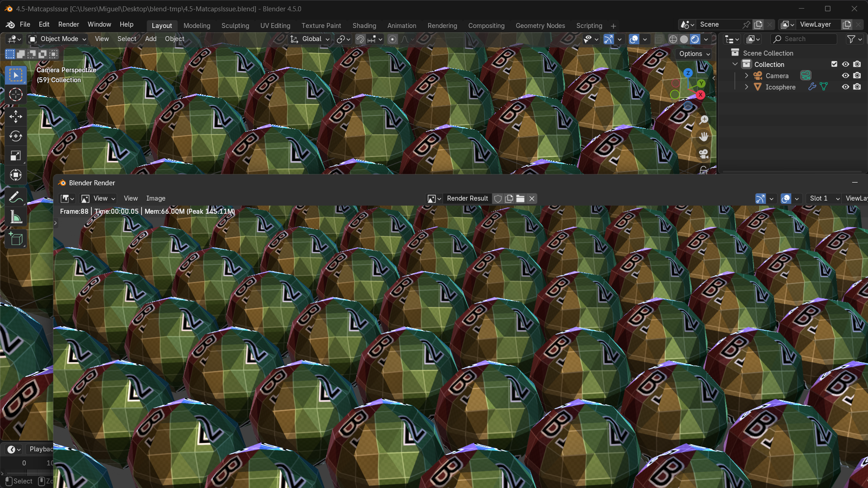This screenshot has height=488, width=868.
Task: Open outliner display mode dropdown
Action: click(x=731, y=39)
